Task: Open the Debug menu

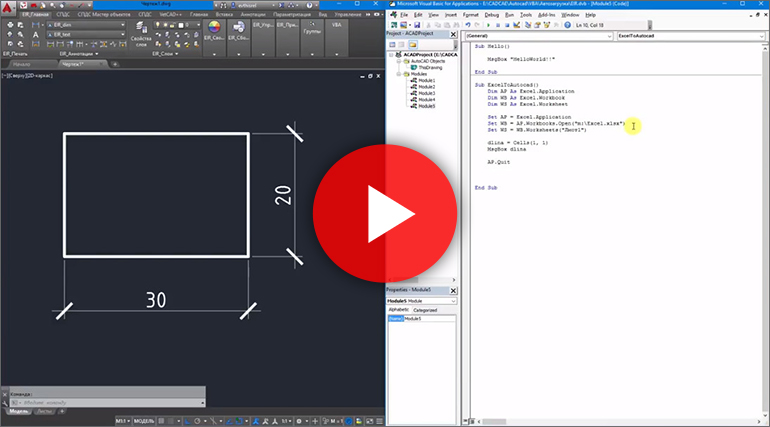Action: pos(490,16)
